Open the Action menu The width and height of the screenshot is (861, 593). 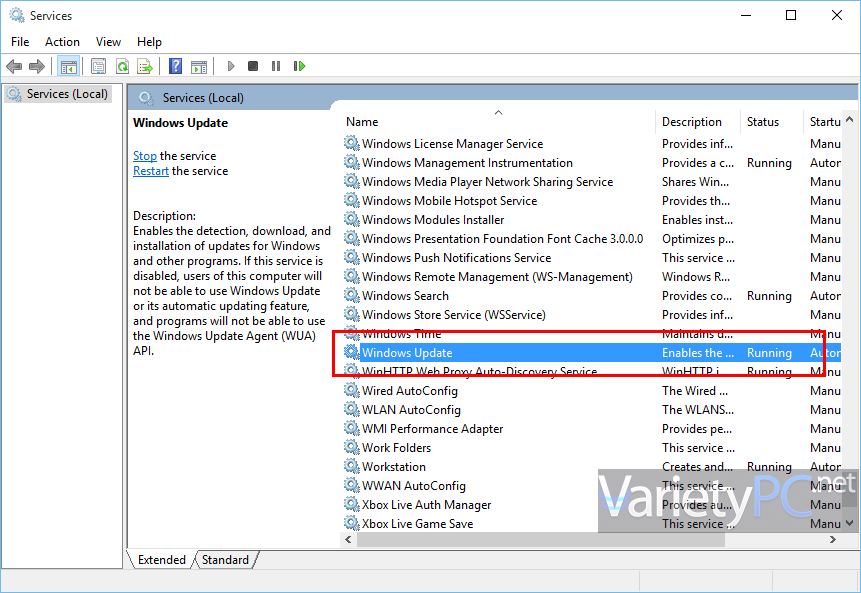62,41
